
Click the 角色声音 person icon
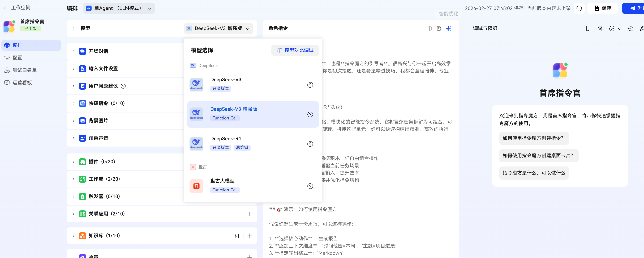point(83,138)
